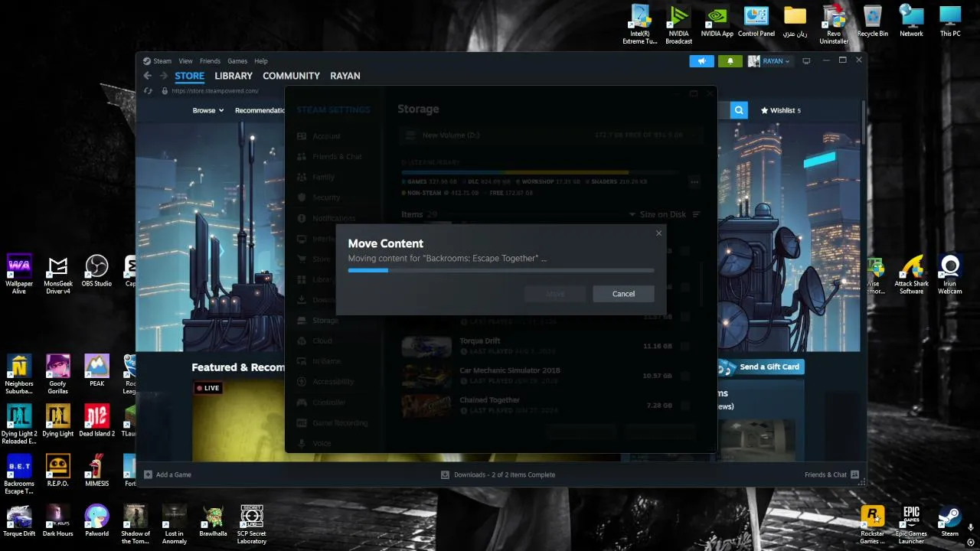Click the Move Content progress bar

pos(501,270)
